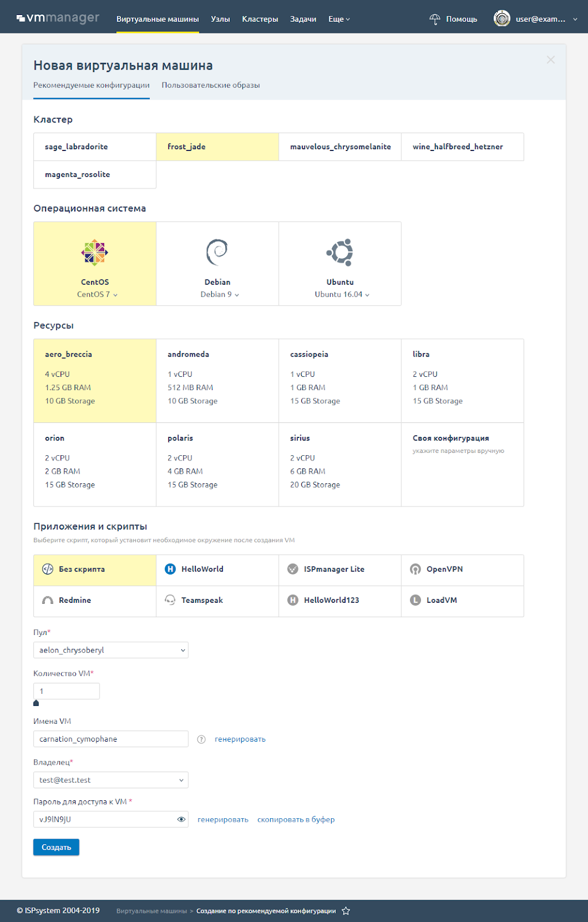
Task: Open the Владелец test@test.test dropdown
Action: (x=111, y=780)
